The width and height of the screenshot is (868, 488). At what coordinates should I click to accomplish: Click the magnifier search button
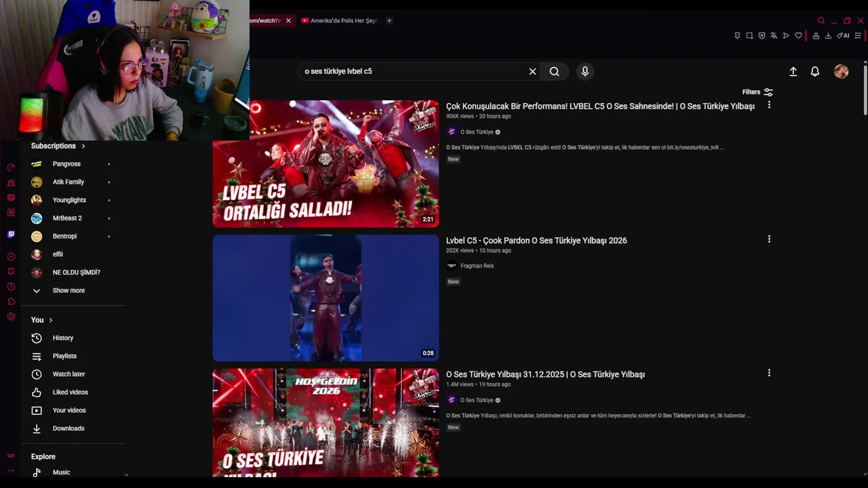[x=554, y=71]
